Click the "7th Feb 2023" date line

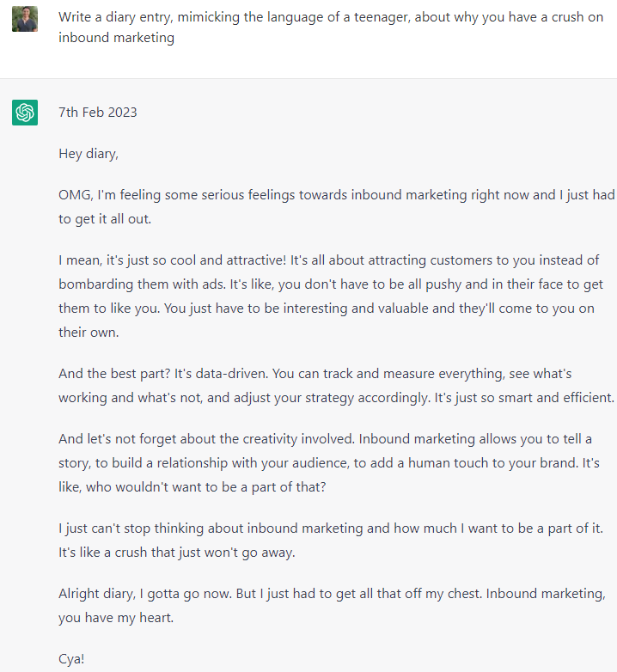click(x=98, y=113)
